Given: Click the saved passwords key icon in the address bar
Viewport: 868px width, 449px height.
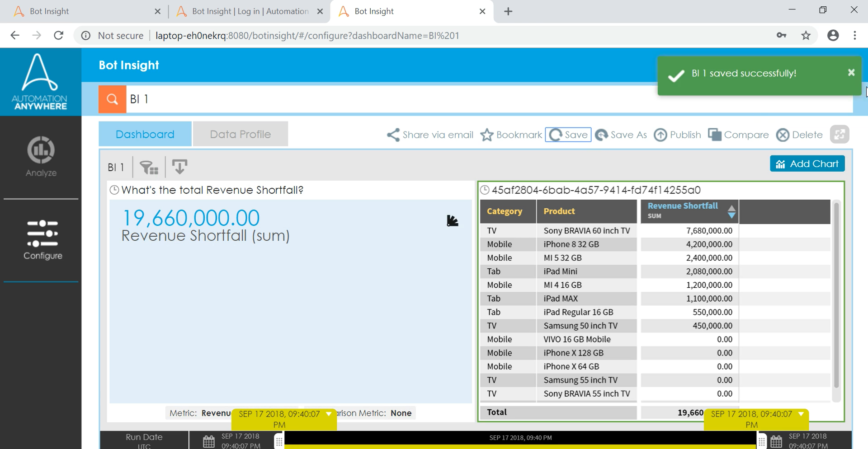Looking at the screenshot, I should [x=781, y=35].
